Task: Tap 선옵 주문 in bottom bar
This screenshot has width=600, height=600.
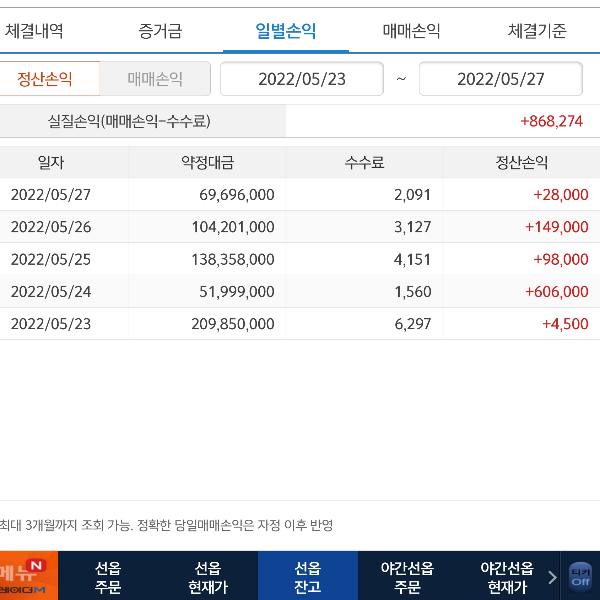Action: [x=108, y=577]
